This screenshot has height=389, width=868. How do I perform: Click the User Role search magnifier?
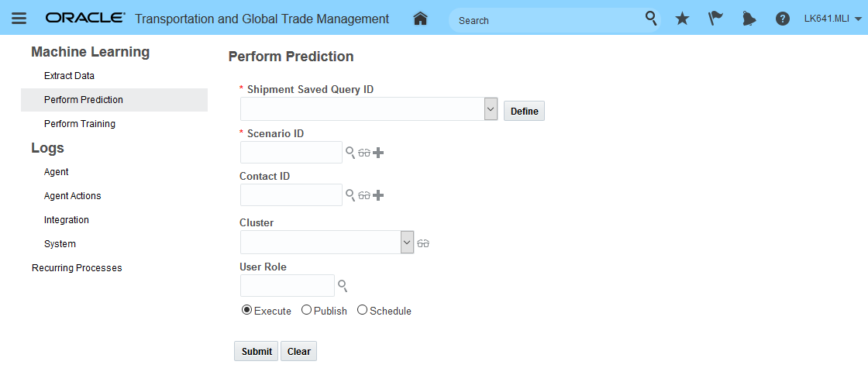pyautogui.click(x=343, y=286)
